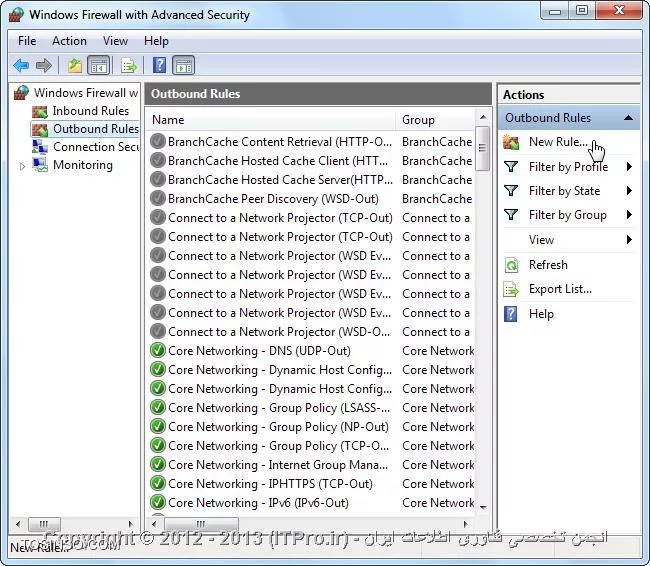
Task: Click the Forward arrow toolbar icon
Action: pos(44,65)
